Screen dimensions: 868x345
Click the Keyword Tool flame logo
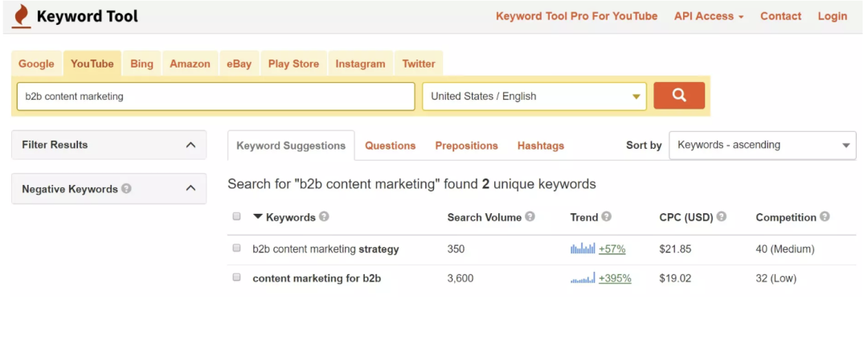pyautogui.click(x=22, y=16)
